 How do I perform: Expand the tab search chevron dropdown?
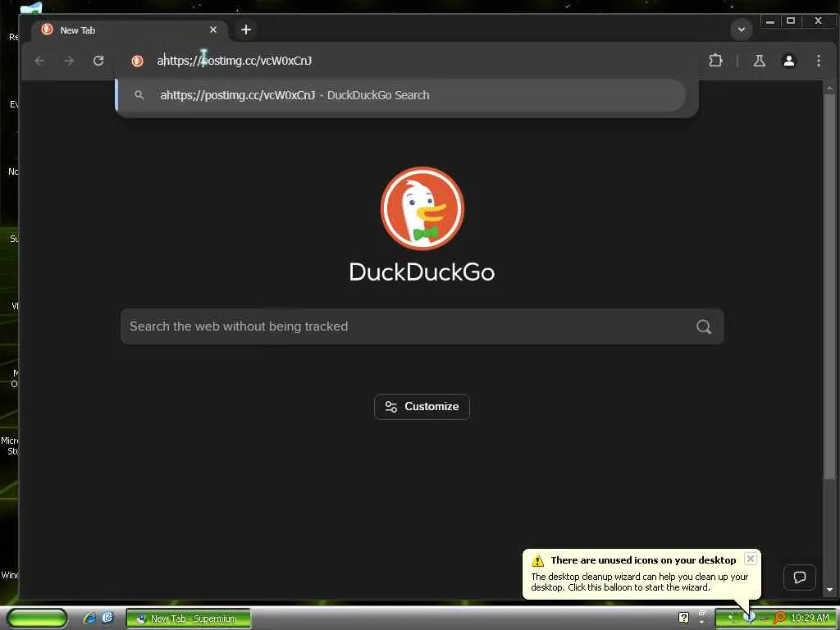(742, 30)
